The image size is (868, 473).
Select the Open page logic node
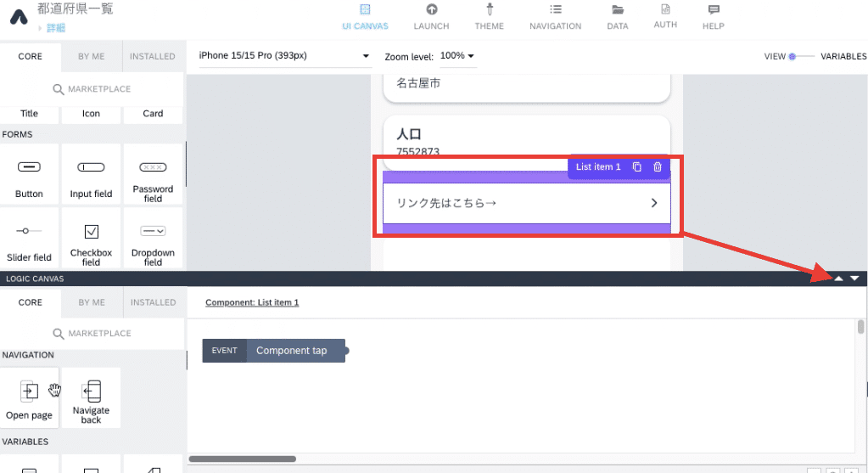tap(30, 397)
